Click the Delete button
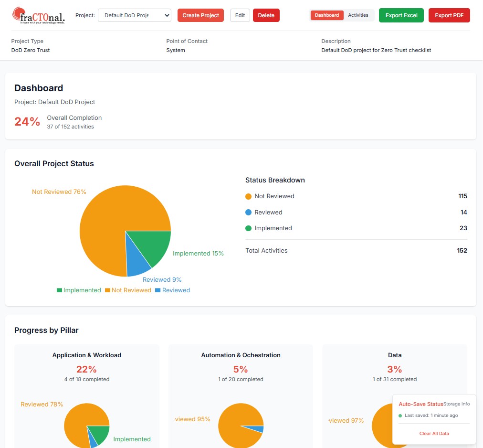483x448 pixels. (266, 15)
